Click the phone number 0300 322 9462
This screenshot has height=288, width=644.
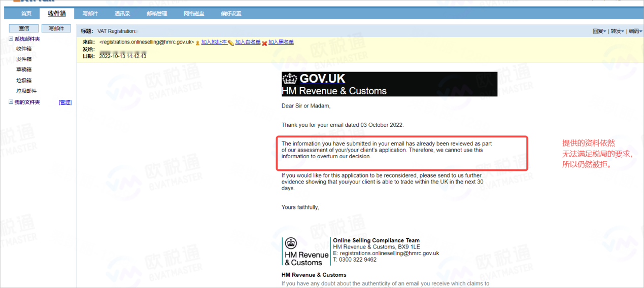pyautogui.click(x=358, y=260)
